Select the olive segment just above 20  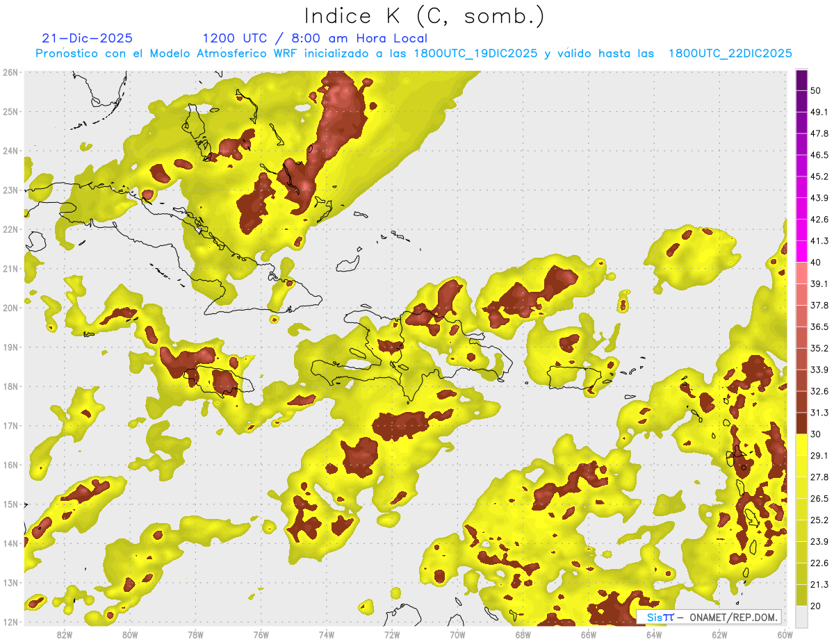[802, 595]
